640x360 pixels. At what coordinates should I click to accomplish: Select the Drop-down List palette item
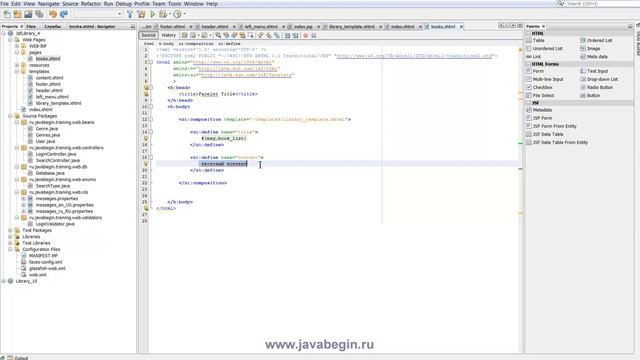pos(599,79)
